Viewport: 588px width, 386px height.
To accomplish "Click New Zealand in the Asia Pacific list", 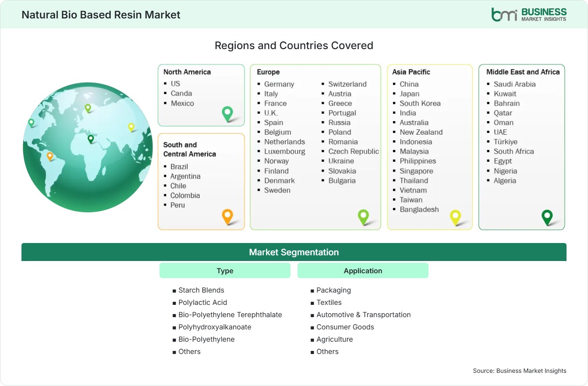I will point(421,132).
